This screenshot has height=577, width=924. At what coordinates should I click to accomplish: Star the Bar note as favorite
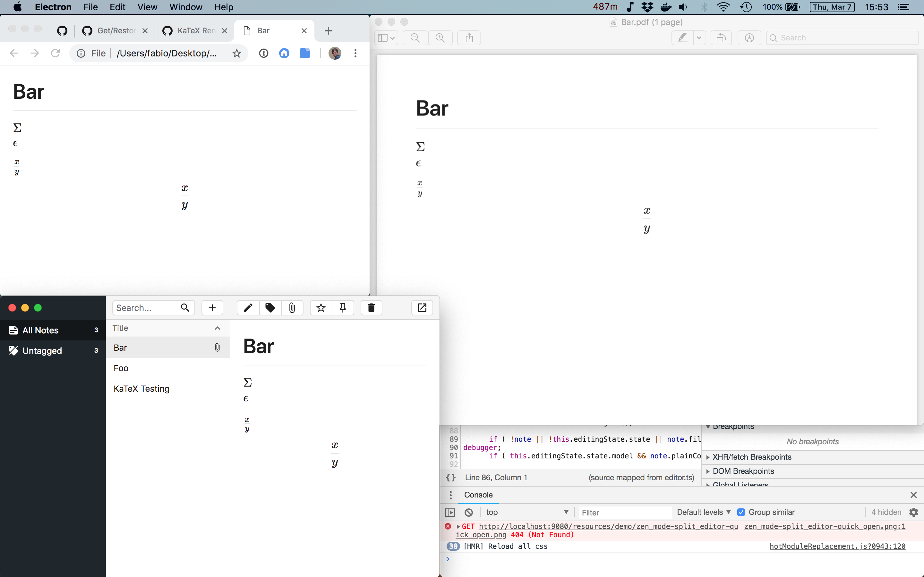tap(321, 308)
